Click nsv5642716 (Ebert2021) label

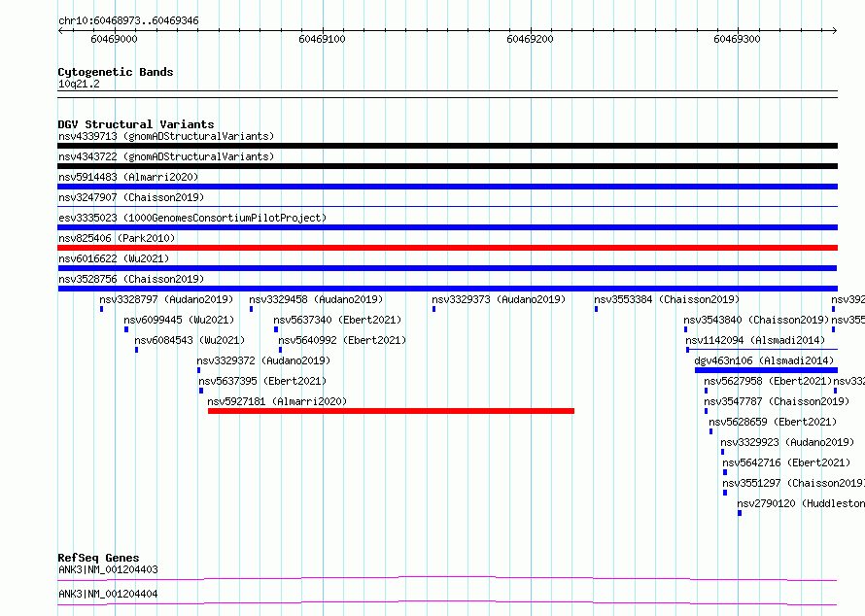point(786,462)
